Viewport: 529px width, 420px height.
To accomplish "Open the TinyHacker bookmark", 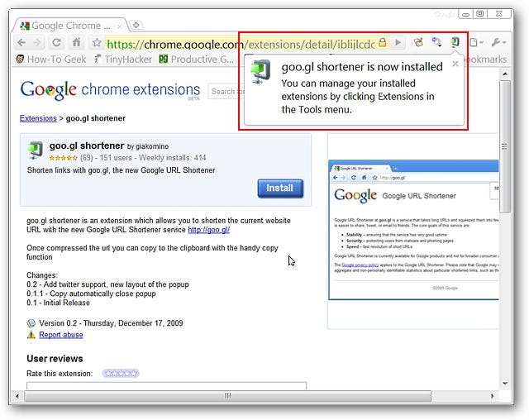I will (x=123, y=60).
